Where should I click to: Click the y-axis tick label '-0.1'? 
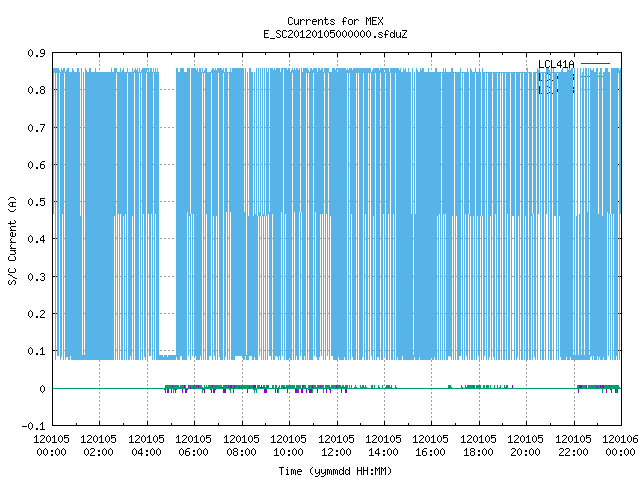tap(33, 426)
